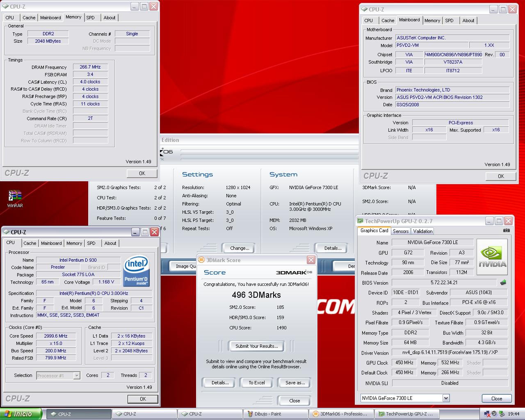Open the SPD tab in CPU-Z Mainboard window
The width and height of the screenshot is (525, 420).
450,21
